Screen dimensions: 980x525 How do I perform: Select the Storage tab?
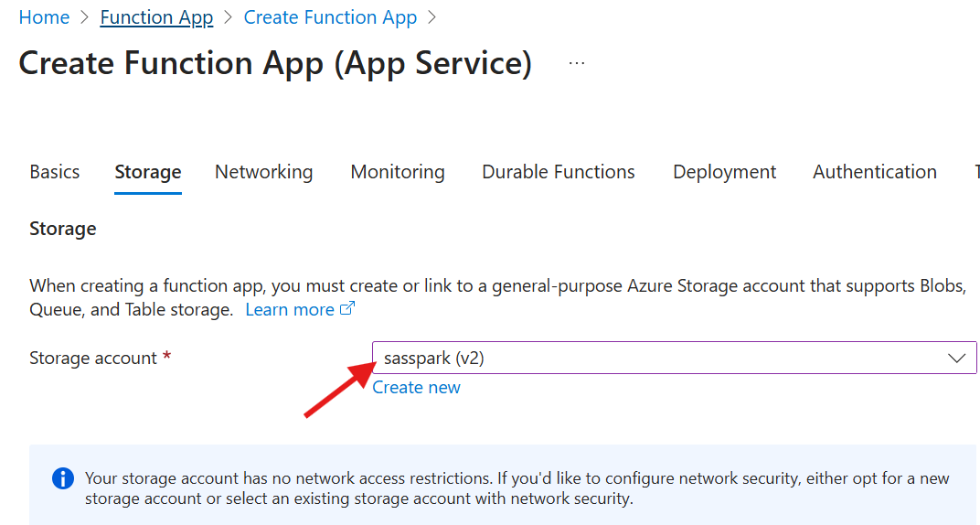(148, 172)
